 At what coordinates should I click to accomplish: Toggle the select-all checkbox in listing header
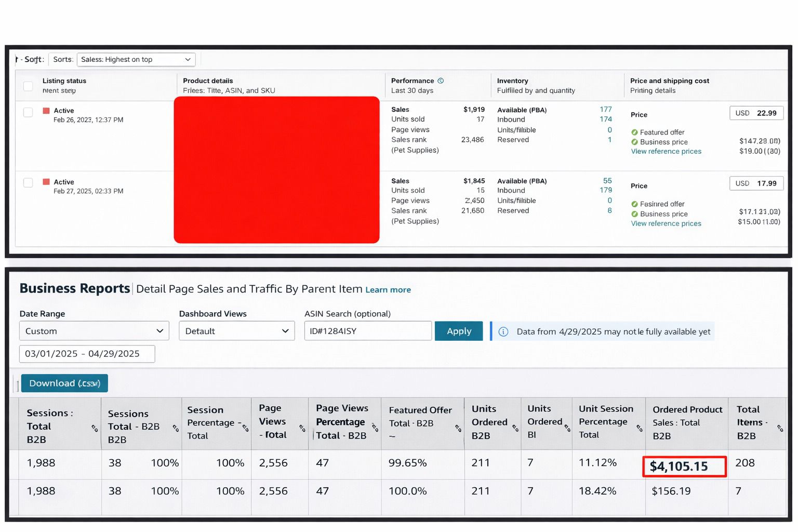pos(28,86)
